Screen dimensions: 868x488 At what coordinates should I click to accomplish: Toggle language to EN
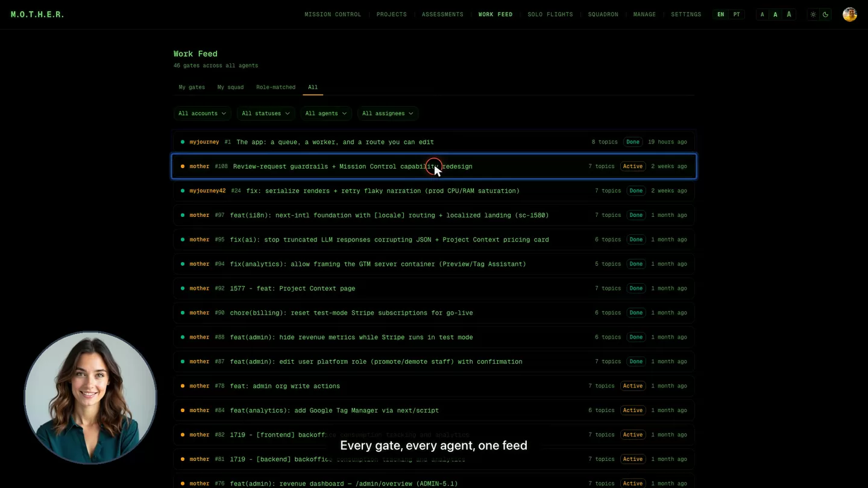tap(720, 14)
